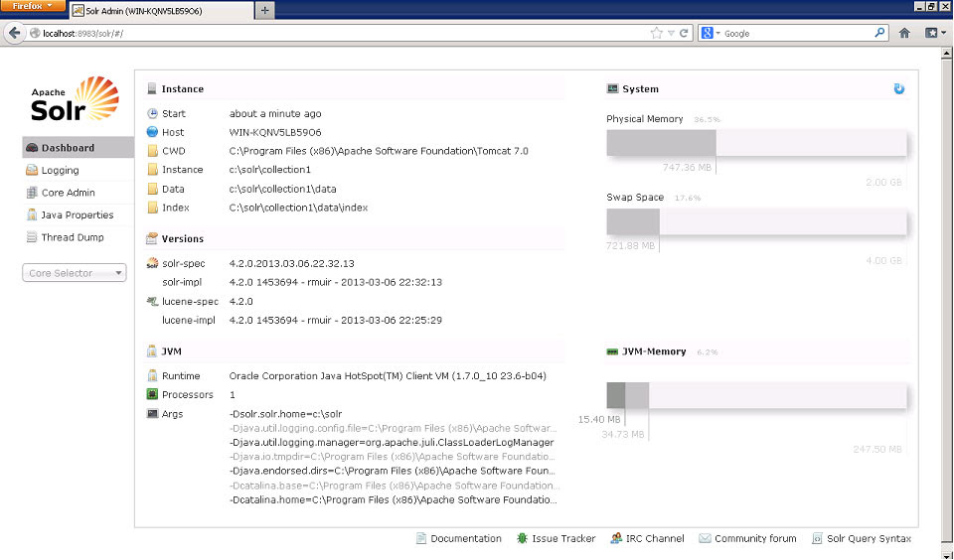The width and height of the screenshot is (954, 560).
Task: Open a new browser tab
Action: click(264, 10)
